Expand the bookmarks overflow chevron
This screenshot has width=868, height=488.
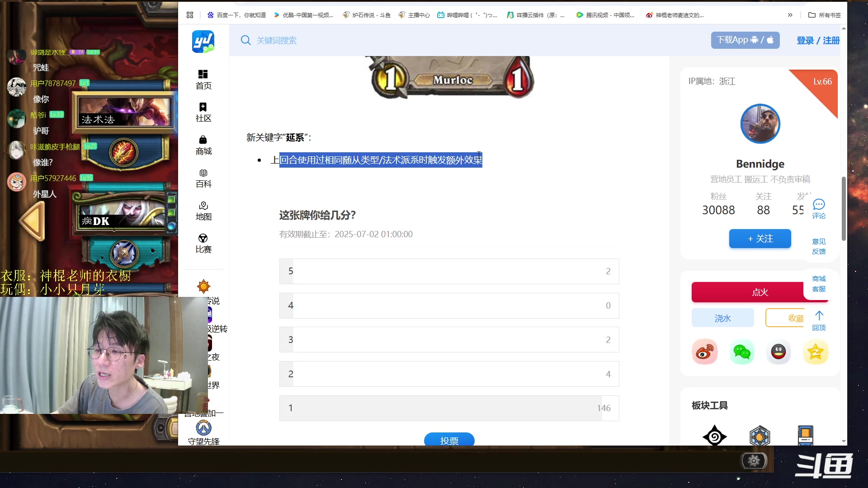pyautogui.click(x=790, y=15)
